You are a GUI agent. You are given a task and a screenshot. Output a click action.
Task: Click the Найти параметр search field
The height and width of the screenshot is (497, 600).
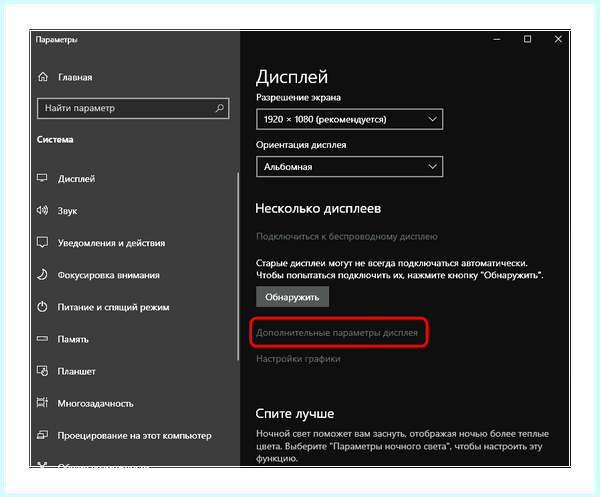pos(133,108)
